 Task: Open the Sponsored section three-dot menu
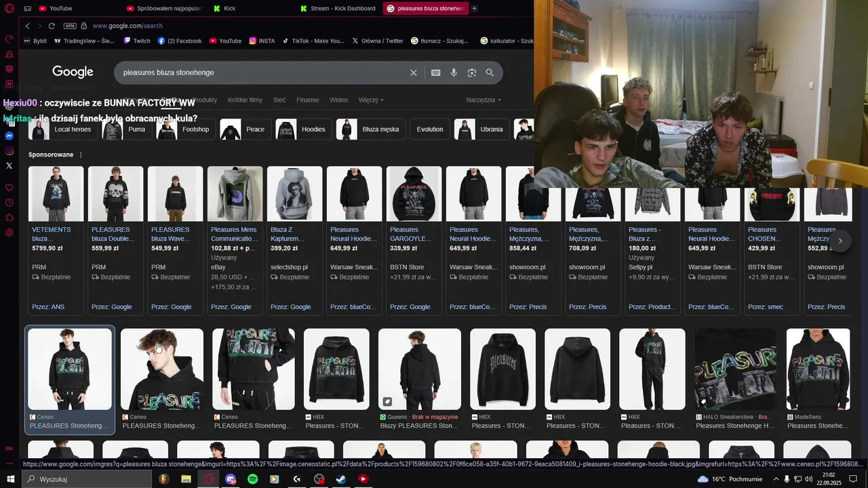[x=81, y=155]
